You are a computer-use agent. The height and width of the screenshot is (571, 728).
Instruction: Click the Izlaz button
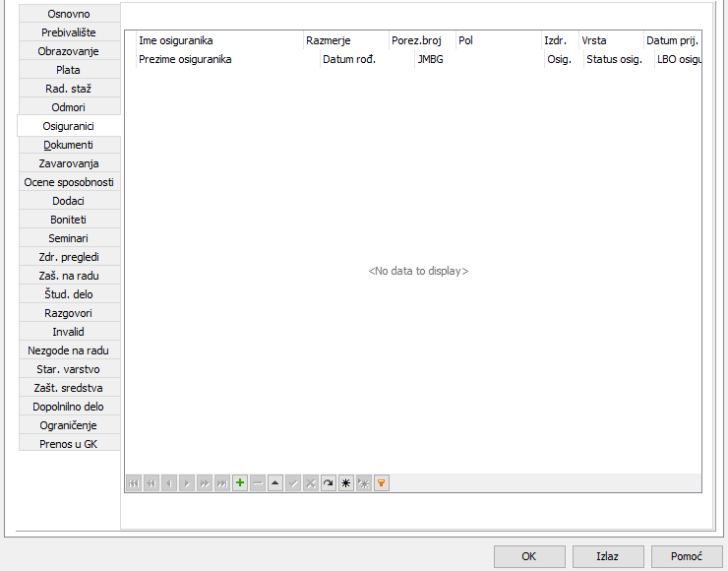(x=607, y=556)
